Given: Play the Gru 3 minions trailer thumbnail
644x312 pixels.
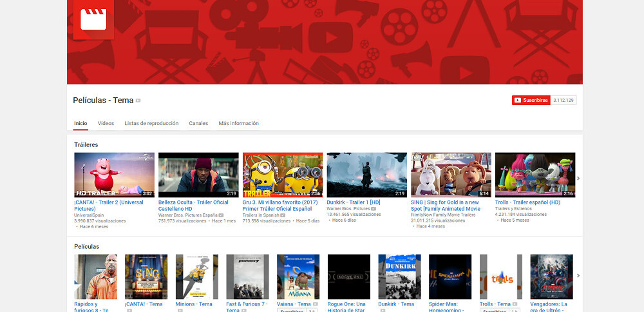Looking at the screenshot, I should point(283,175).
